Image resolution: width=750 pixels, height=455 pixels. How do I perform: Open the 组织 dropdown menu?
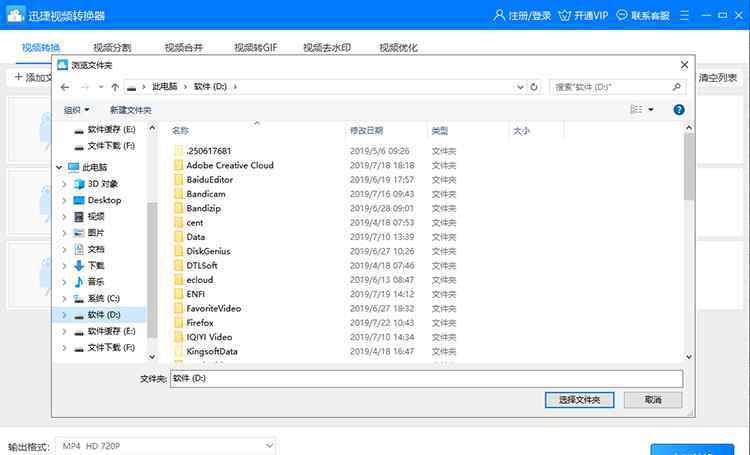77,110
